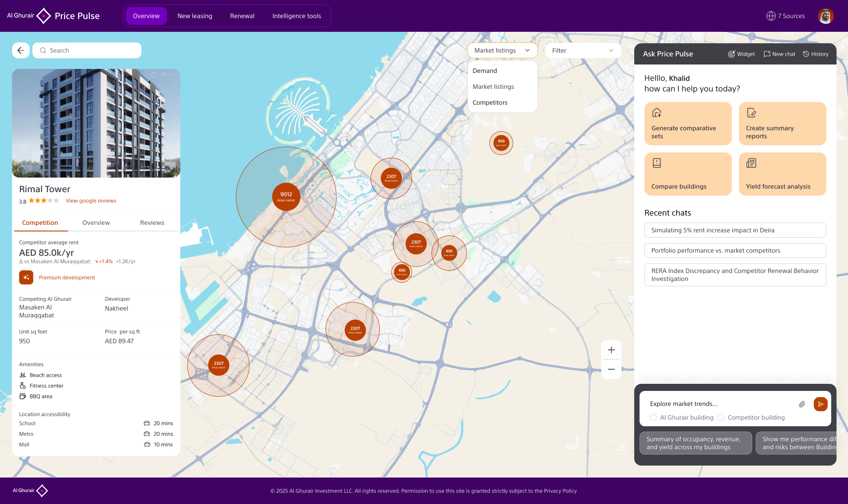The height and width of the screenshot is (504, 848).
Task: Click the AED 85.0k/yr value
Action: (46, 253)
